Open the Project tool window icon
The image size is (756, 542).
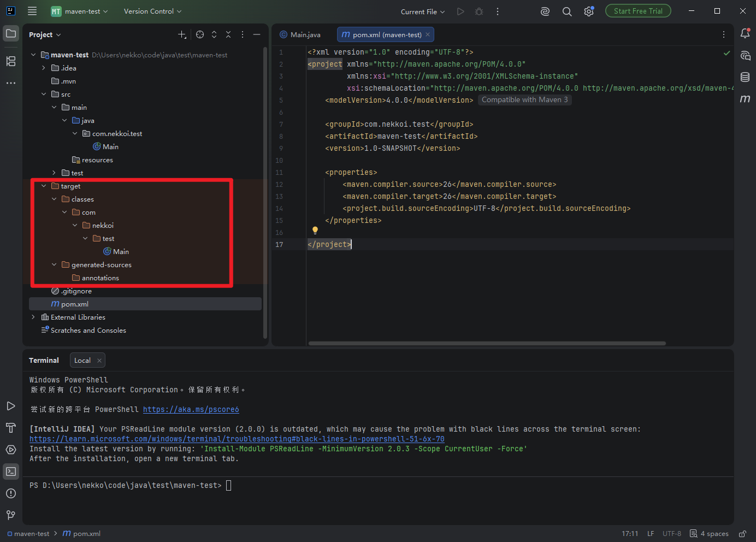[11, 34]
